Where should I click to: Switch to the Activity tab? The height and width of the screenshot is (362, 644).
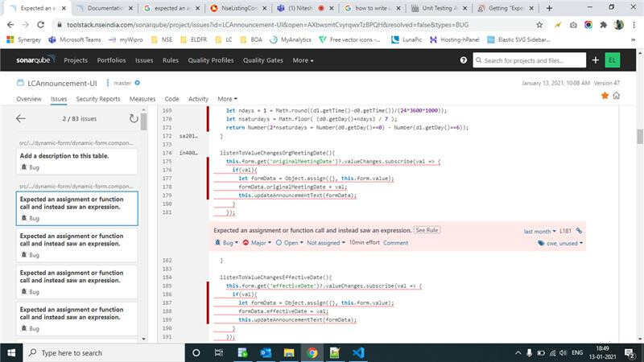[x=198, y=99]
